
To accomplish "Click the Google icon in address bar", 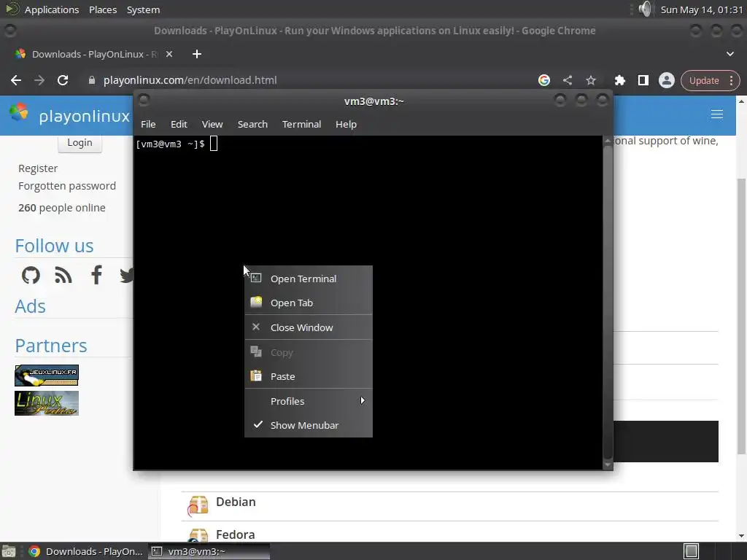I will 544,80.
